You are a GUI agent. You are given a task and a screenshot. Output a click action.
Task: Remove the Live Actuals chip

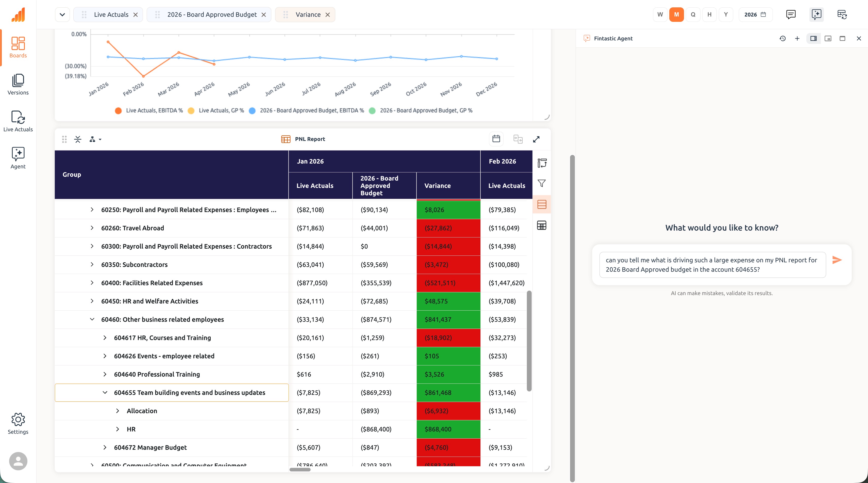[x=136, y=14]
